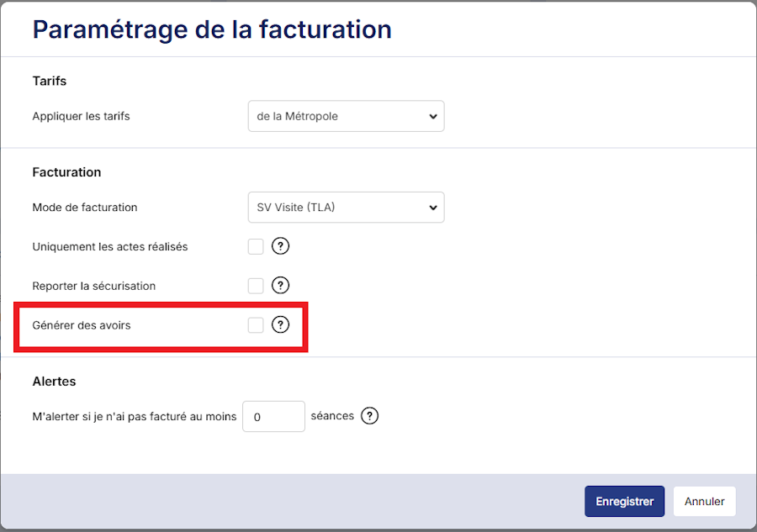Focus the minimum séances number field
Image resolution: width=757 pixels, height=532 pixels.
point(273,416)
